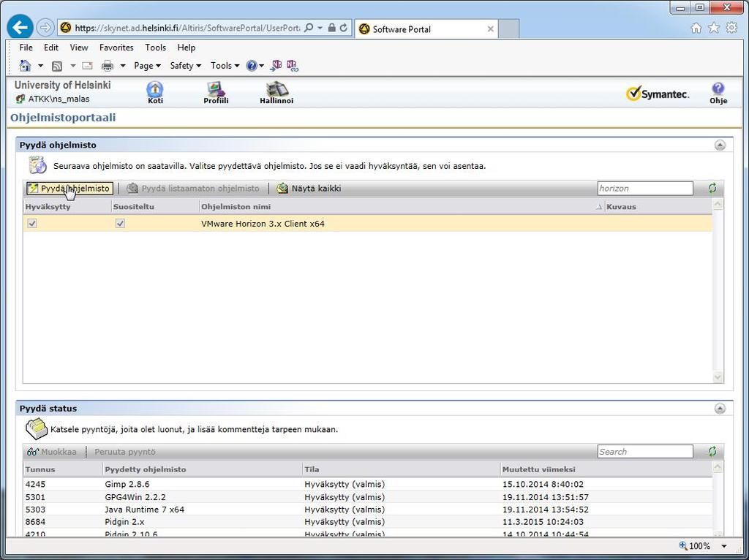This screenshot has width=749, height=560.
Task: Click the RSS feeds icon in command bar
Action: tap(57, 66)
